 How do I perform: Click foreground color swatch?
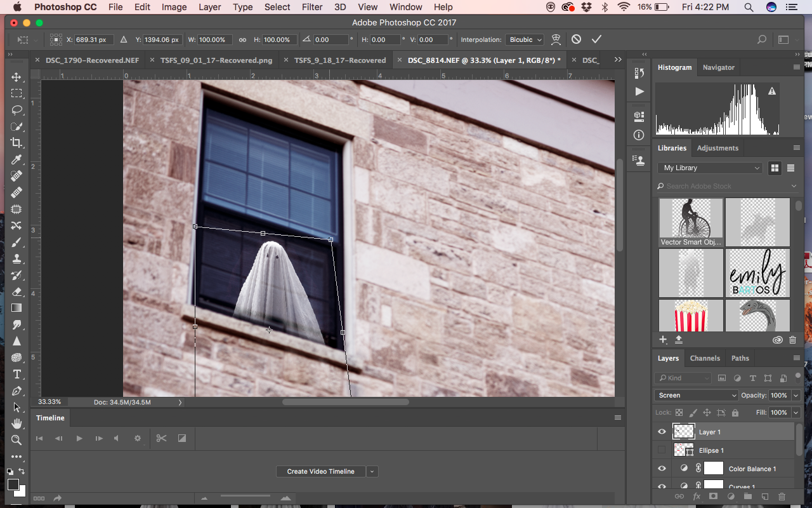point(13,485)
